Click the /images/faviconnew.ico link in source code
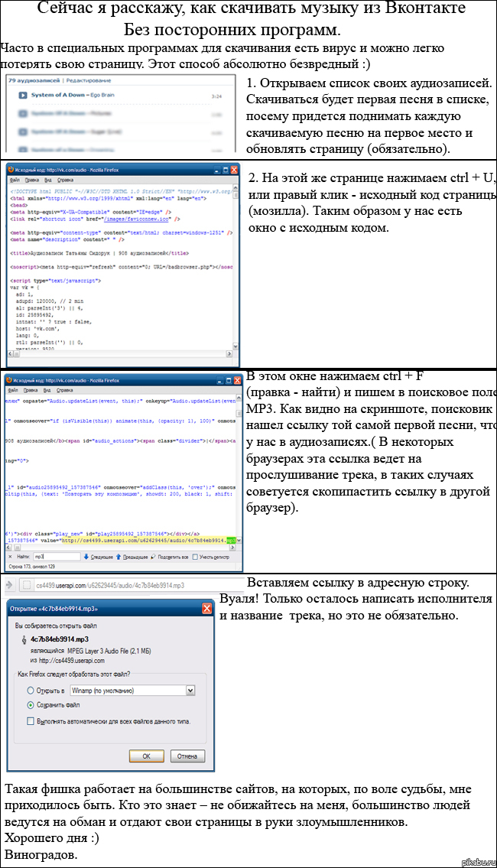Viewport: 497px width, 868px height. pyautogui.click(x=136, y=219)
